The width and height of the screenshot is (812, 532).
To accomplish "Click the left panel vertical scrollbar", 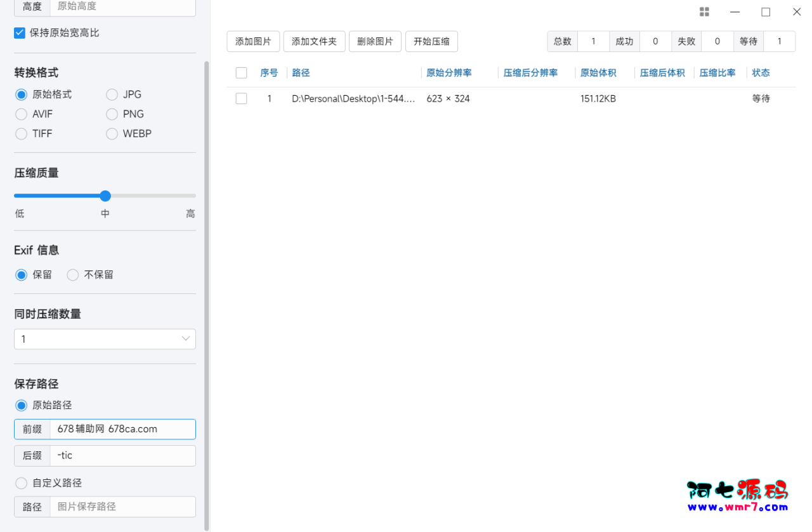I will [x=206, y=295].
